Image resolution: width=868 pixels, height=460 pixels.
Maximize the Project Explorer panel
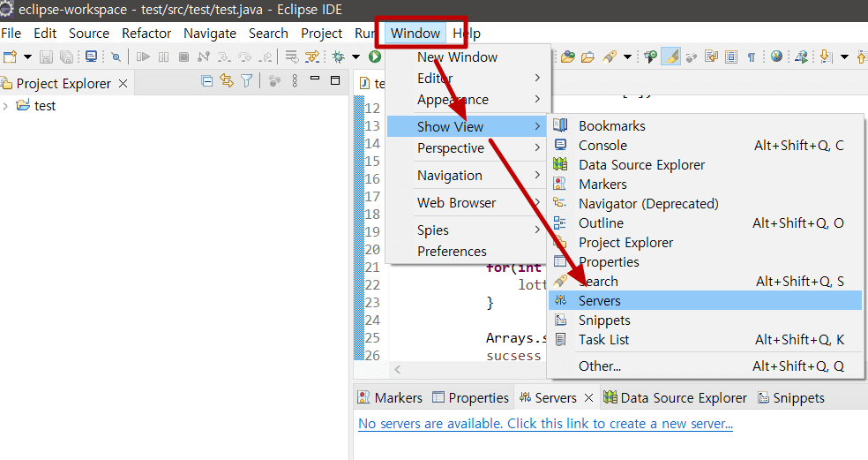tap(335, 80)
